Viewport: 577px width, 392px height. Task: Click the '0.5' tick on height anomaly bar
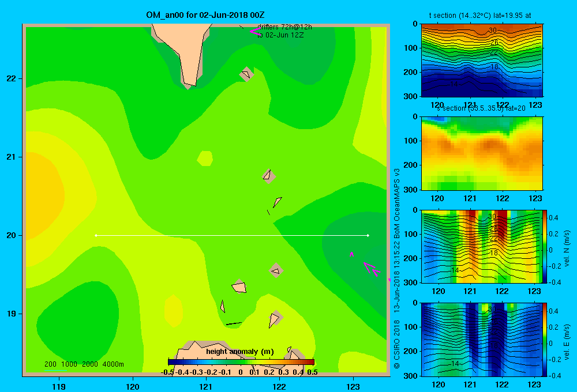[312, 372]
